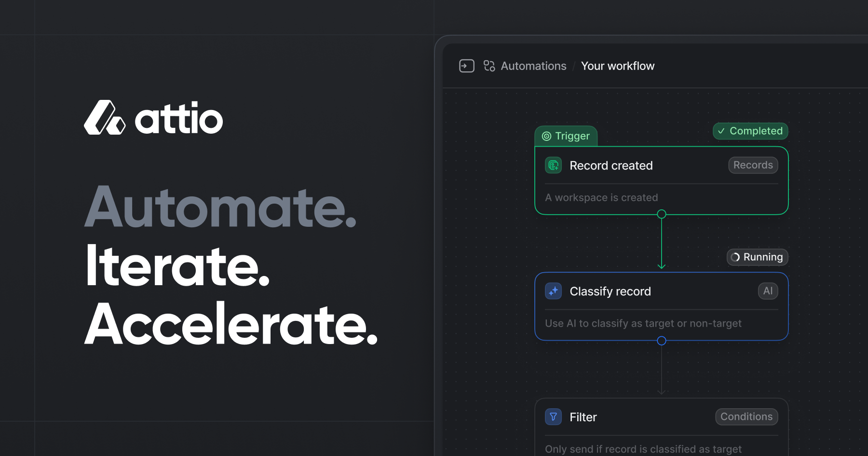868x456 pixels.
Task: Select the 'Classify record' block title
Action: [x=610, y=291]
